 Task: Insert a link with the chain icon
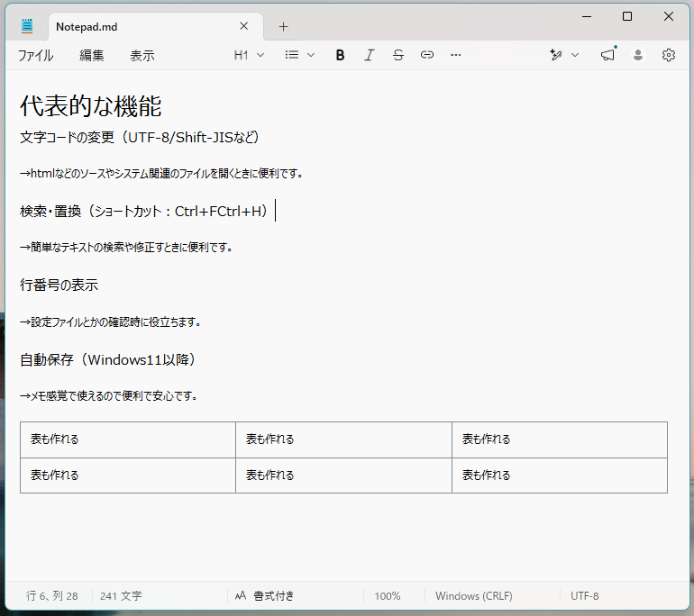click(426, 55)
